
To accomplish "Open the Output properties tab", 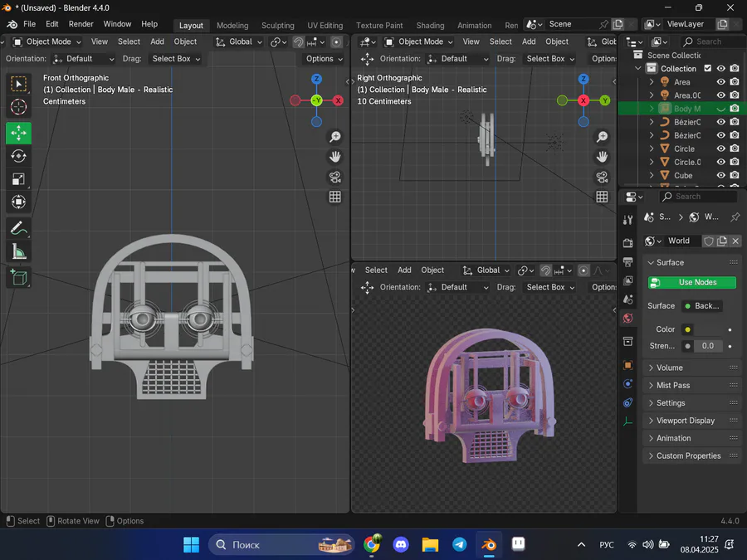I will pos(628,262).
